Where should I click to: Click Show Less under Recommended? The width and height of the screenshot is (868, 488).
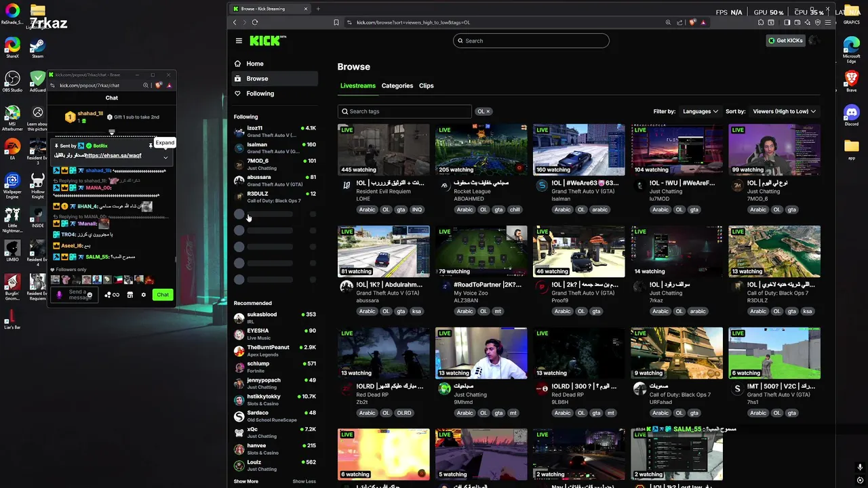[304, 481]
